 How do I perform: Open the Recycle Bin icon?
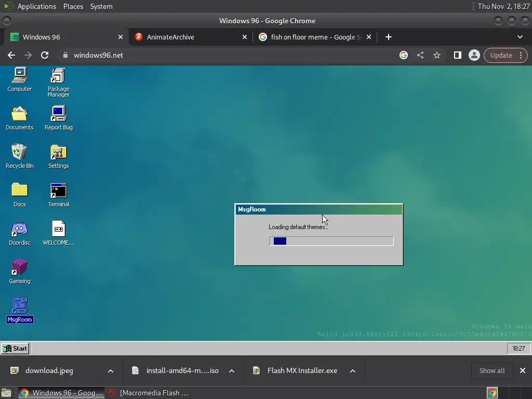click(x=19, y=156)
